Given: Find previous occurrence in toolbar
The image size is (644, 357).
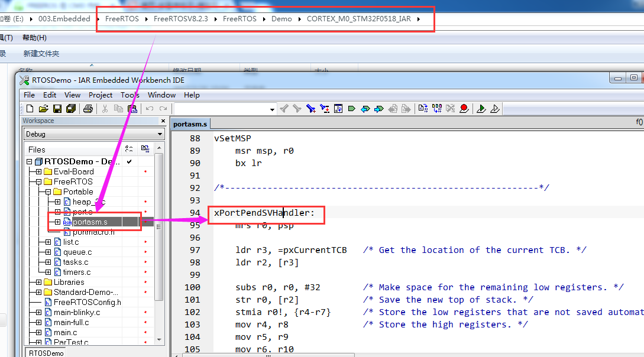Looking at the screenshot, I should [x=284, y=109].
